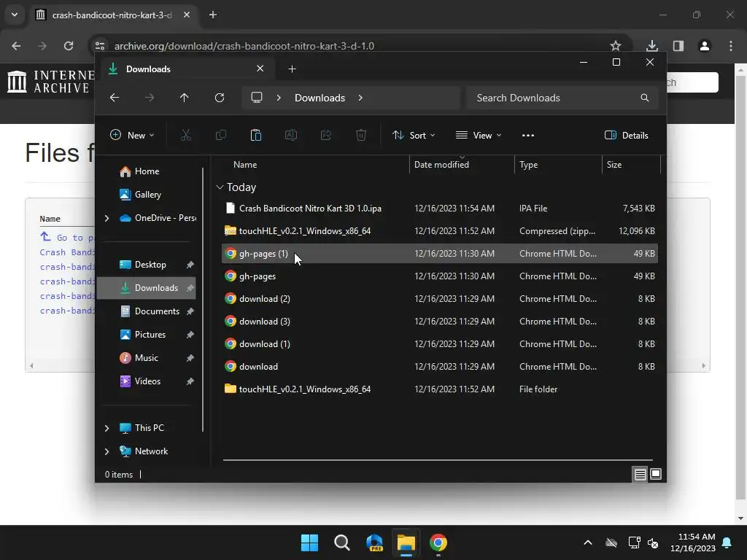Open the New item dropdown

point(132,135)
